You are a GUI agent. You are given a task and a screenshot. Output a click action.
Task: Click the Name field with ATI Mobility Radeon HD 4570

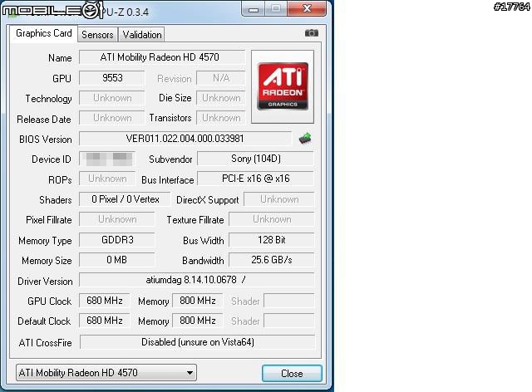pyautogui.click(x=162, y=57)
